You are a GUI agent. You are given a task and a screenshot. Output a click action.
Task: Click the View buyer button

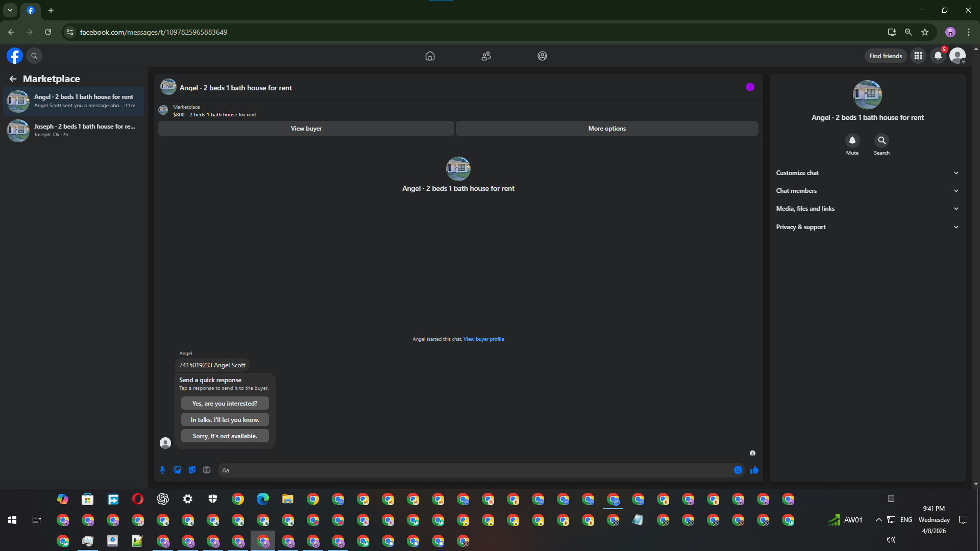tap(306, 129)
